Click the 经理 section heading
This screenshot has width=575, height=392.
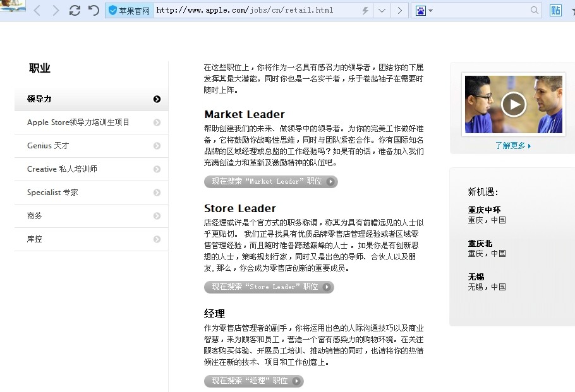(215, 314)
